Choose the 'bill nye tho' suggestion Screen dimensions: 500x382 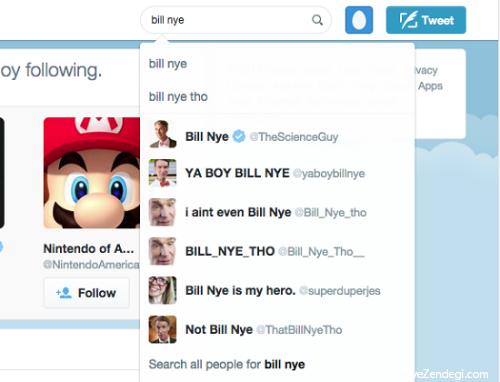click(x=277, y=97)
